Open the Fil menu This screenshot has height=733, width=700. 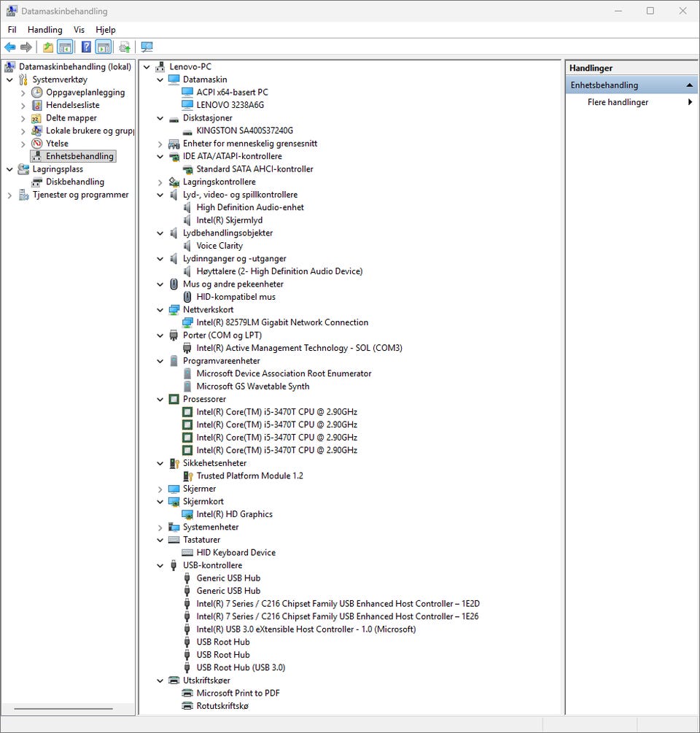(x=12, y=29)
